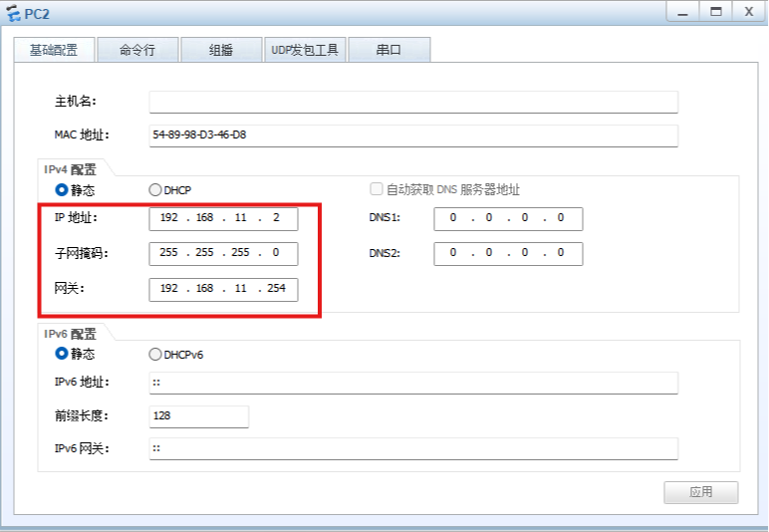The width and height of the screenshot is (769, 532).
Task: Click the DNS1 label text
Action: point(384,218)
